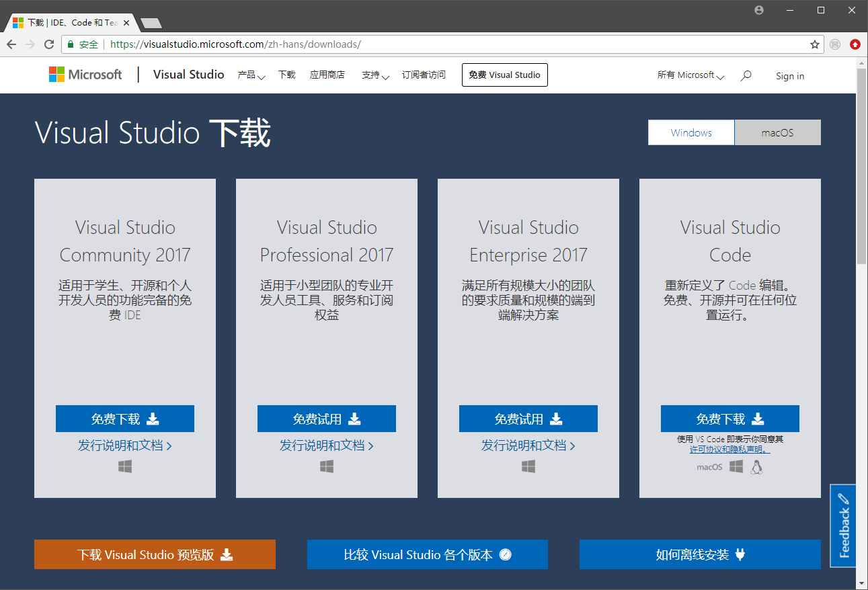Click Windows logo under Enterprise 2017 card

pos(528,466)
